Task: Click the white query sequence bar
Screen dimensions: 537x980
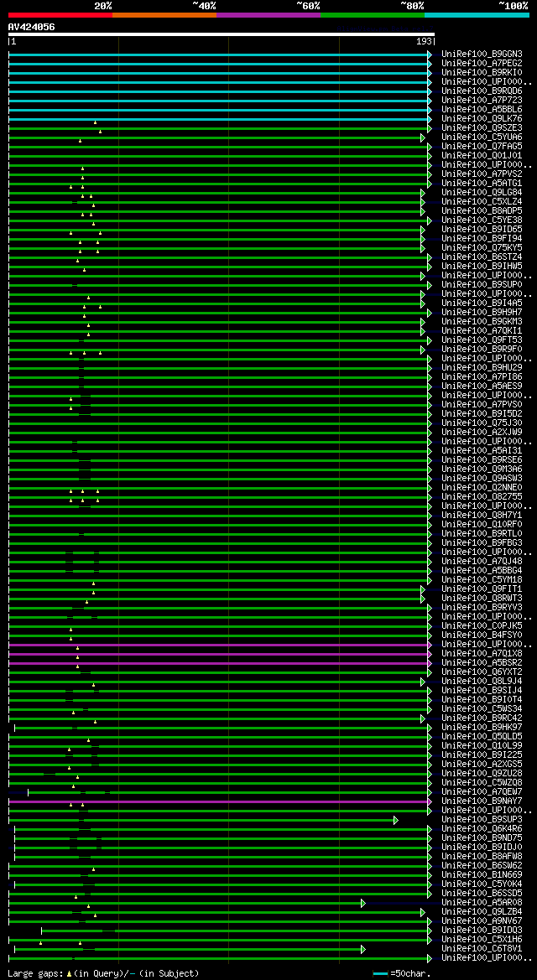Action: pos(221,34)
